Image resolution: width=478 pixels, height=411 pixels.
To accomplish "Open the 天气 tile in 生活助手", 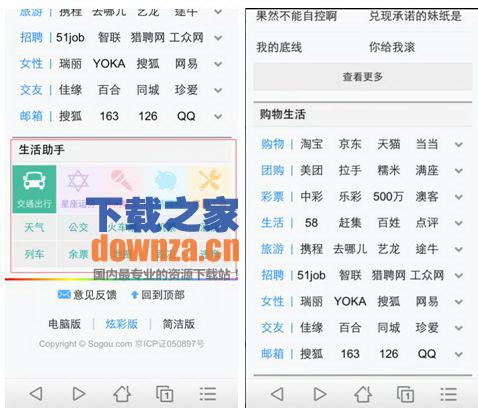I will click(34, 227).
